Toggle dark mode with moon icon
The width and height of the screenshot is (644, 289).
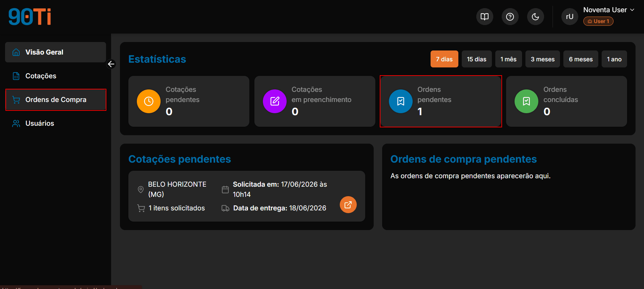[535, 17]
